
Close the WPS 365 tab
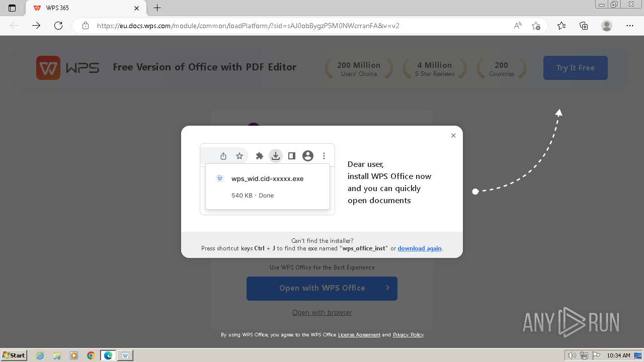coord(136,8)
